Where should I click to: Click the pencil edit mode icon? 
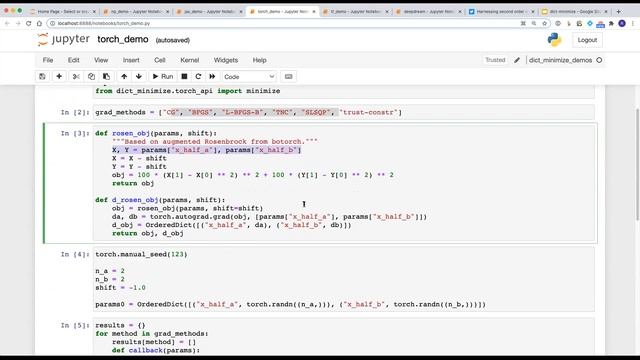click(517, 60)
